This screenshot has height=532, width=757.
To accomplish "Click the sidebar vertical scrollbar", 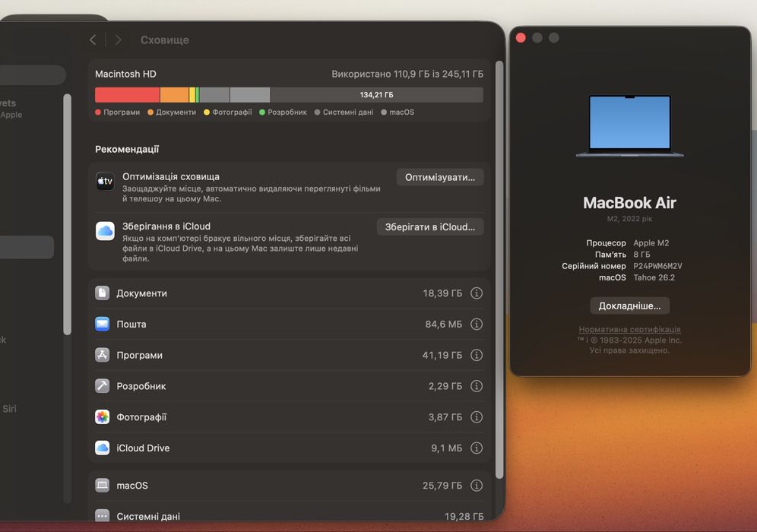I will coord(67,214).
